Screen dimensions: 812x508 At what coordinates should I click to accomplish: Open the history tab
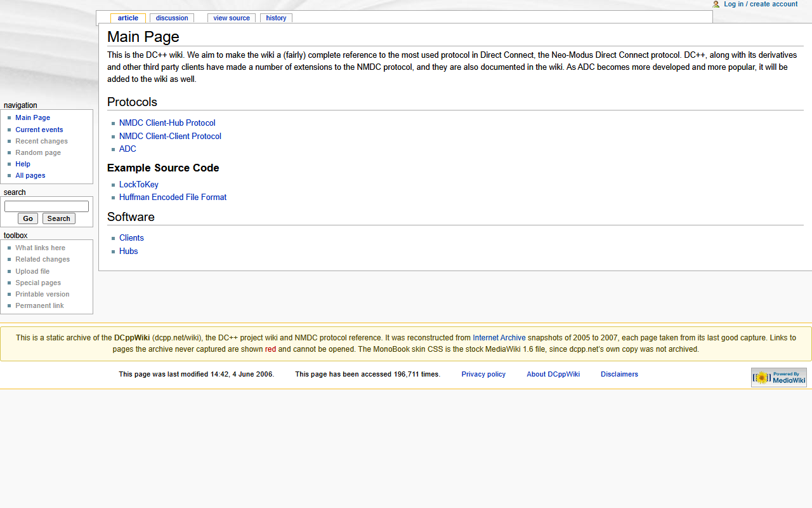(276, 18)
